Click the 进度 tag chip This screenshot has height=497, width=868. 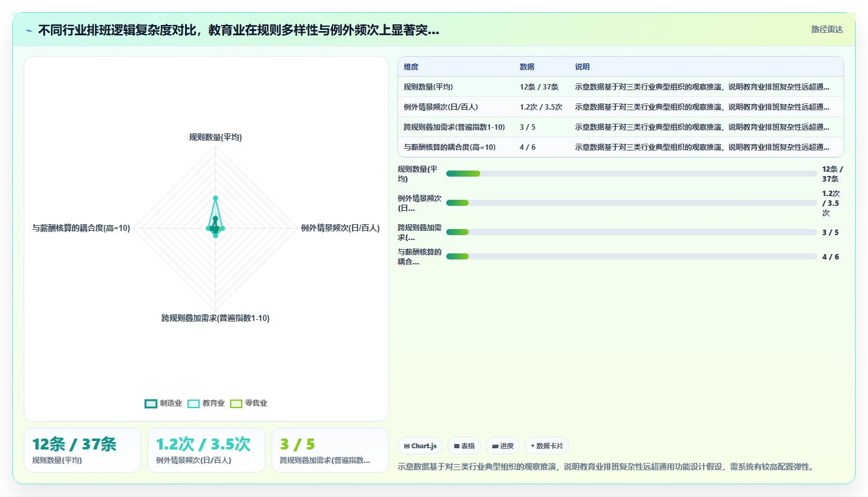[502, 446]
